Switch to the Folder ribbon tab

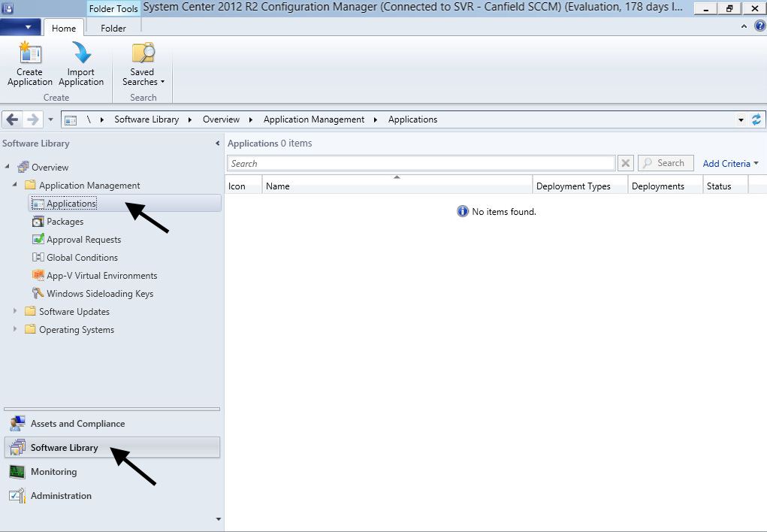113,28
